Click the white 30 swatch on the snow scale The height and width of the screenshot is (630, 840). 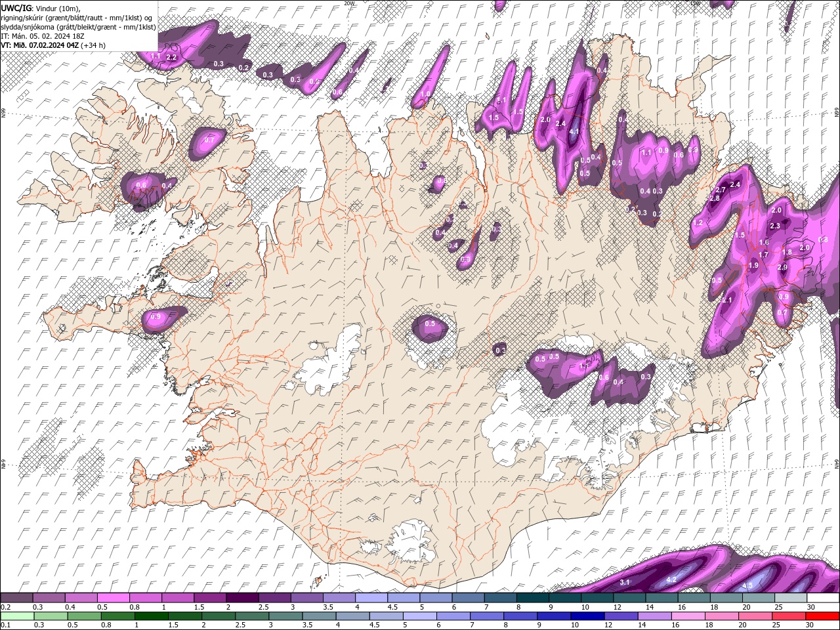pyautogui.click(x=823, y=598)
